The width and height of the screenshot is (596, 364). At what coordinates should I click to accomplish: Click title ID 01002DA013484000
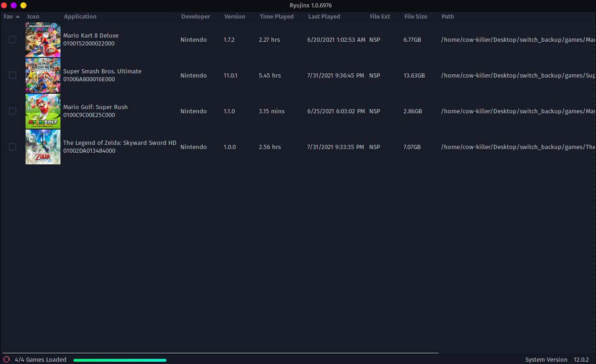click(x=89, y=151)
